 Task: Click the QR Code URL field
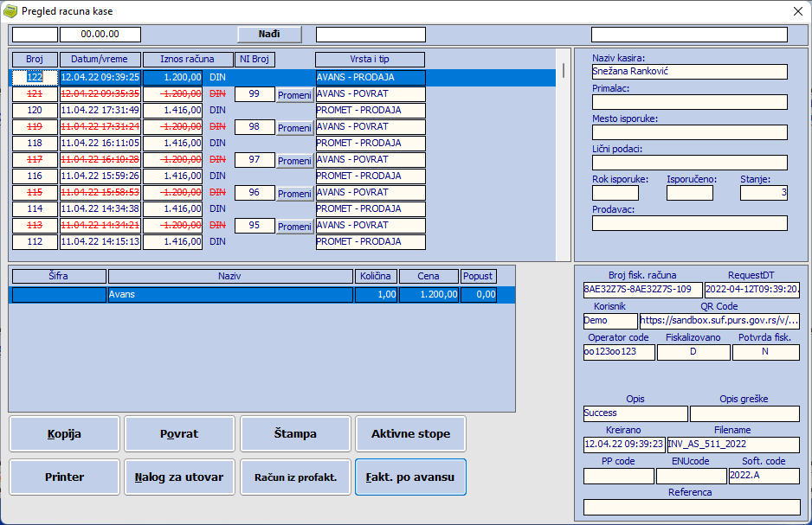click(x=719, y=321)
